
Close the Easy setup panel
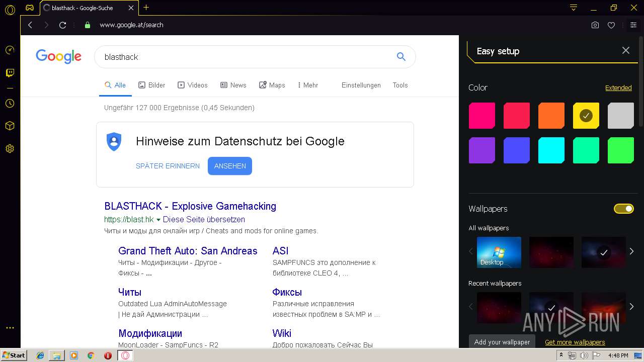626,50
